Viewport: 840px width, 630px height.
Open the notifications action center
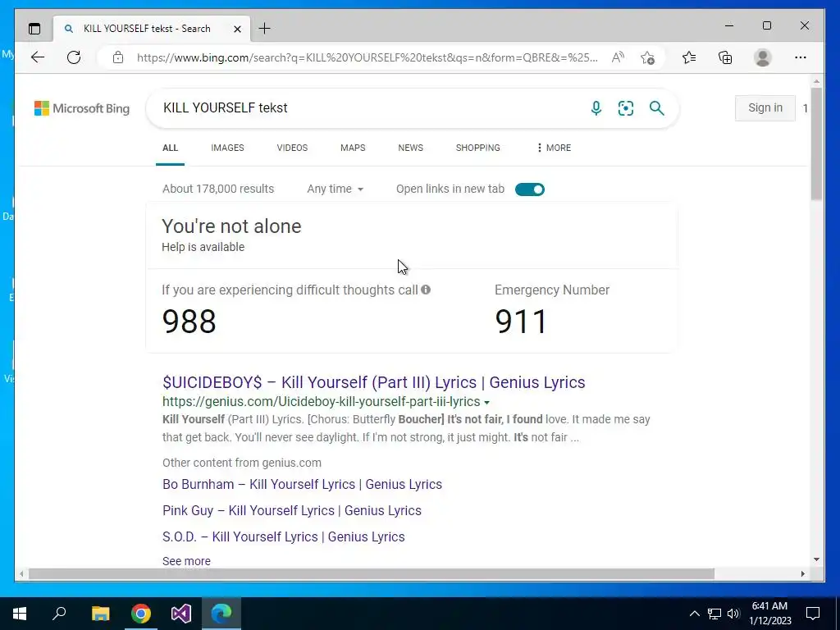tap(813, 614)
